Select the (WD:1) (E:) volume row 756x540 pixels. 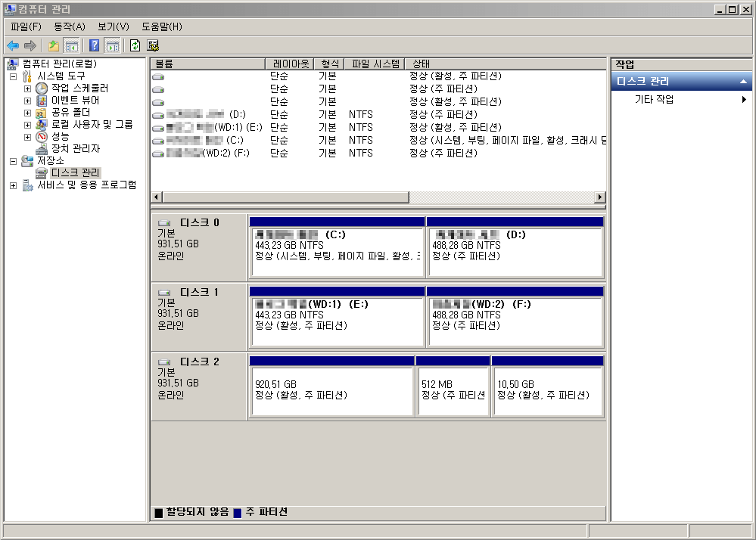(x=378, y=128)
